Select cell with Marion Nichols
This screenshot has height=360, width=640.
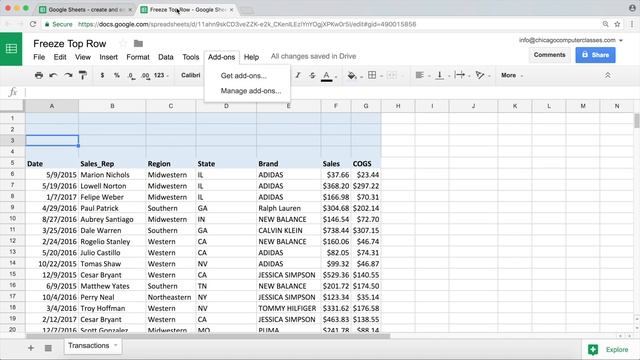(x=112, y=175)
